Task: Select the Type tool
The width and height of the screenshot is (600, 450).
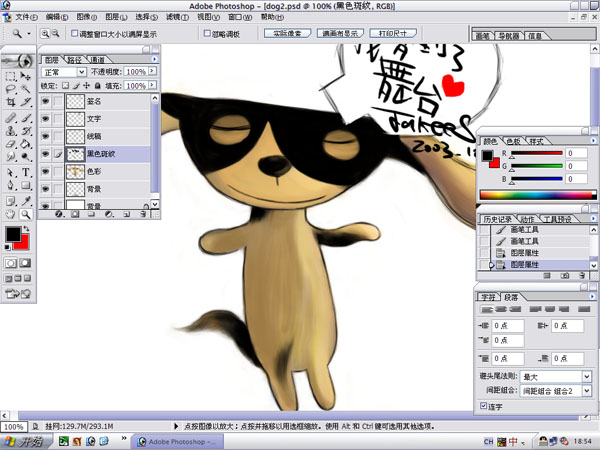Action: (25, 173)
